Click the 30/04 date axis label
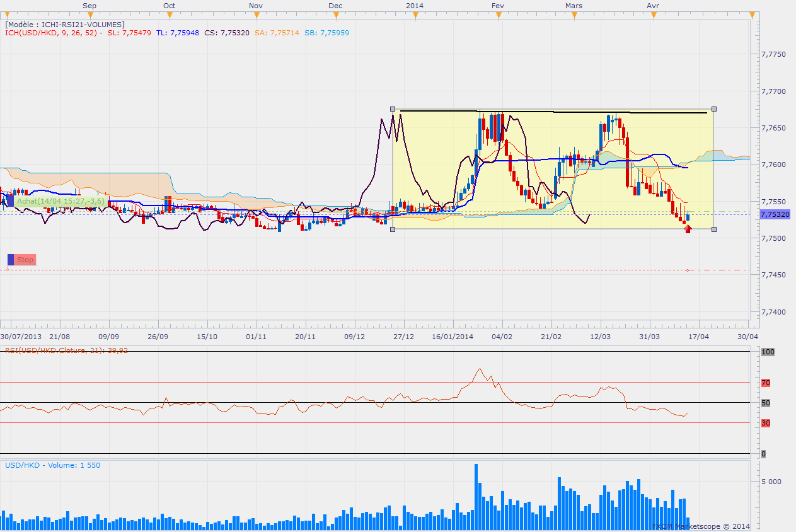796x532 pixels. (747, 337)
